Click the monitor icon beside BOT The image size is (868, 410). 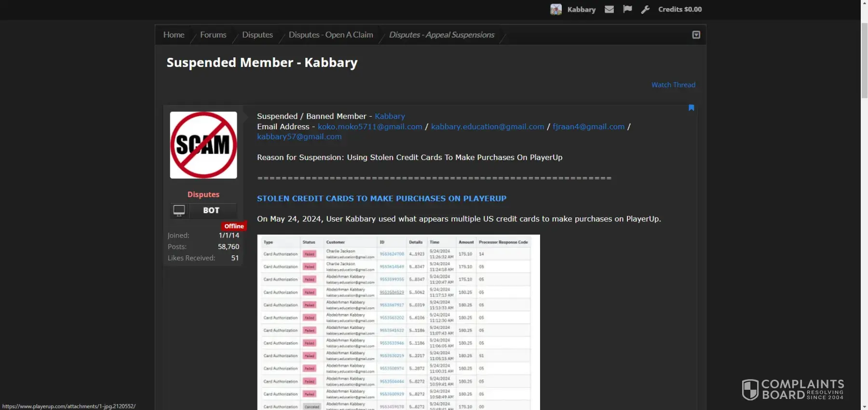pos(179,211)
